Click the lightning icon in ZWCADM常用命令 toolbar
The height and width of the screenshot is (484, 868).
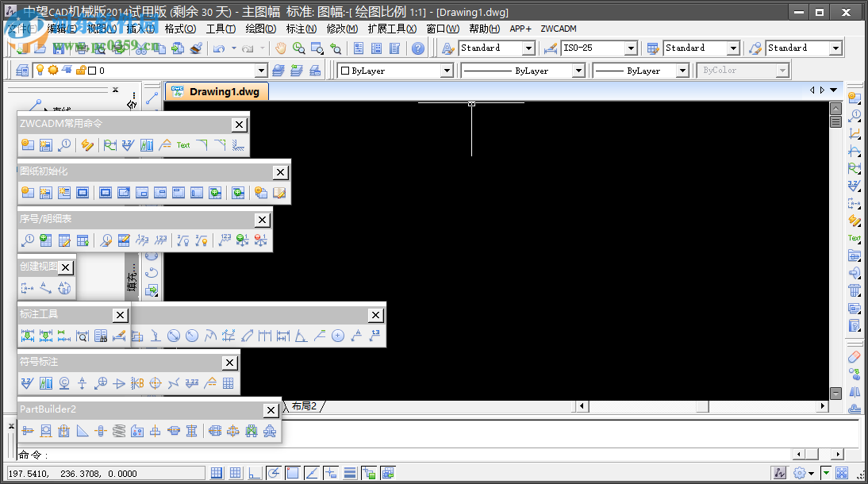coord(87,145)
